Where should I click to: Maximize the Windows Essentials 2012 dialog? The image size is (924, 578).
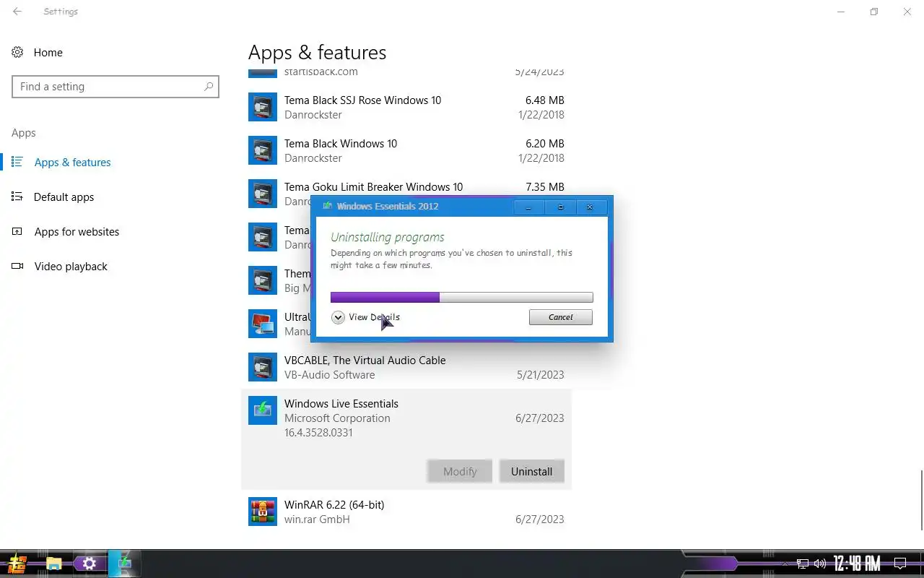[560, 207]
